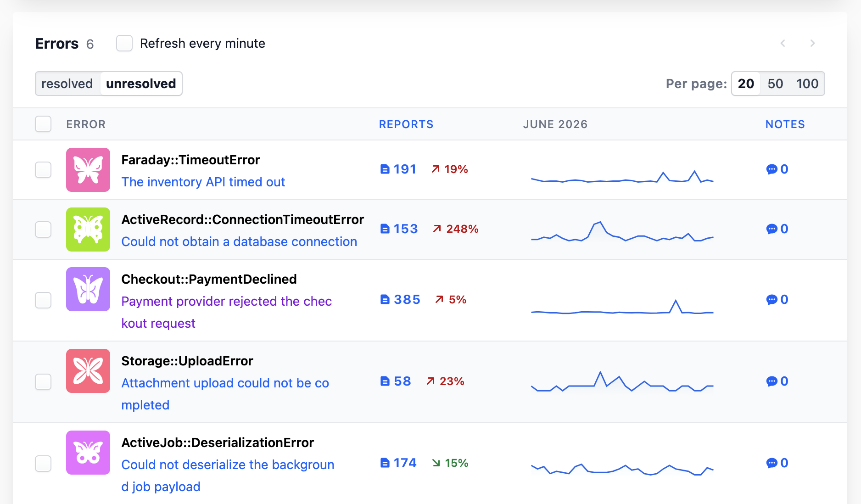Click the Checkout::PaymentDeclined sparkline chart

click(622, 307)
